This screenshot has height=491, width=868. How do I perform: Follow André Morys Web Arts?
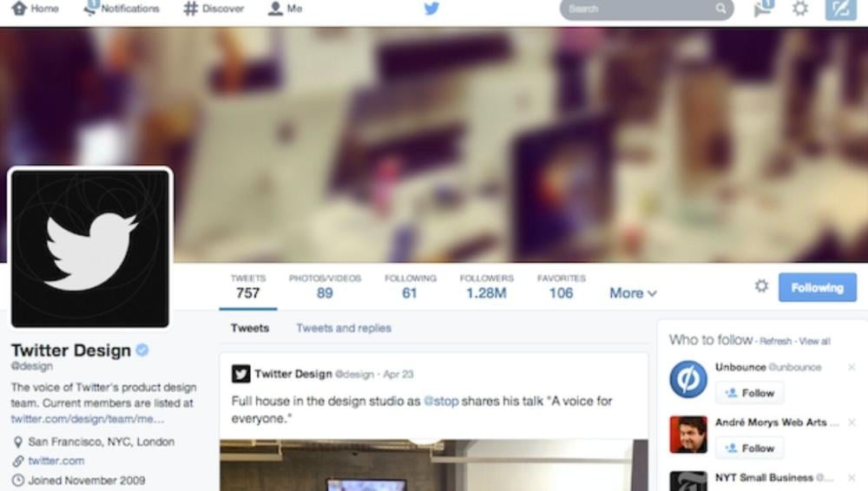click(750, 448)
